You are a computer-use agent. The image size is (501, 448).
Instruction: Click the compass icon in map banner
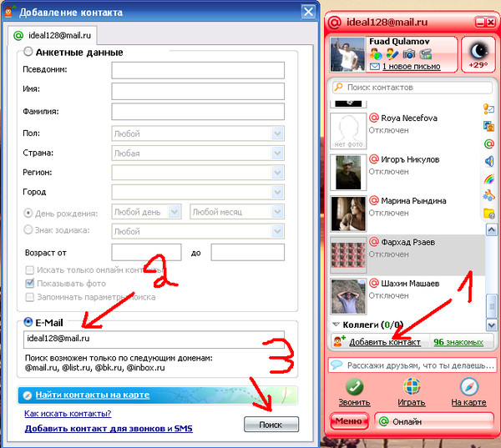[28, 395]
